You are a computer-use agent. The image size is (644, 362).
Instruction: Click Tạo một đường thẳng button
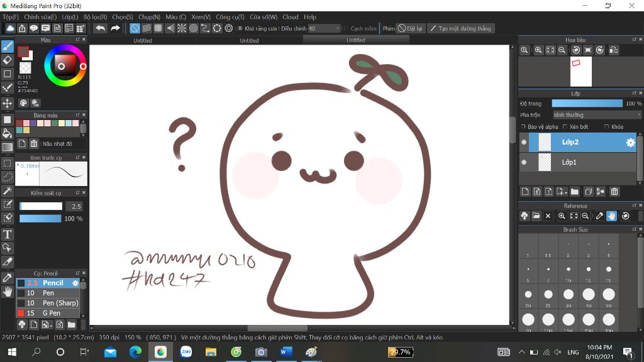tap(461, 28)
